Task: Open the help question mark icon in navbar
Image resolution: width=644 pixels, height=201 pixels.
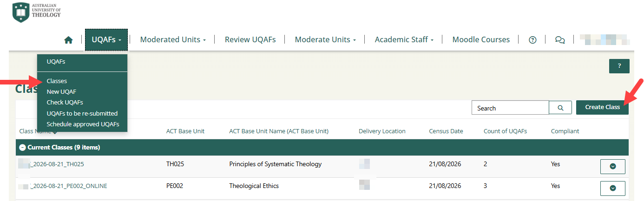Action: (533, 40)
